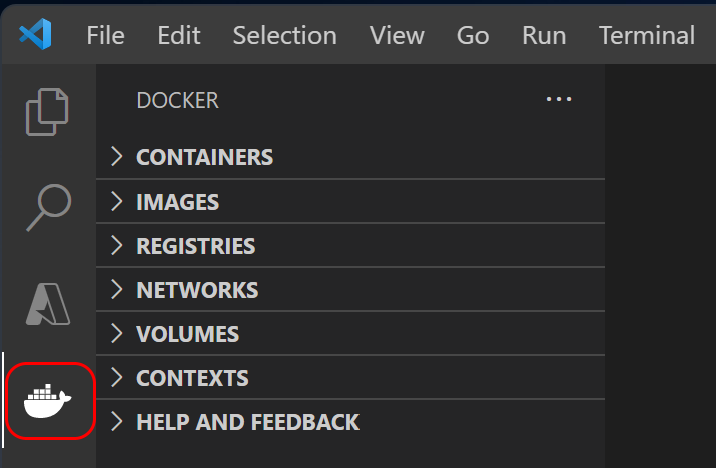The height and width of the screenshot is (468, 716).
Task: Open the Explorer view in activity bar
Action: (48, 110)
